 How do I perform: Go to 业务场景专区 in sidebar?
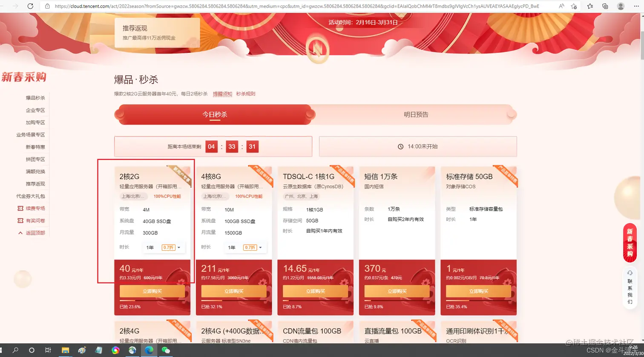coord(31,135)
